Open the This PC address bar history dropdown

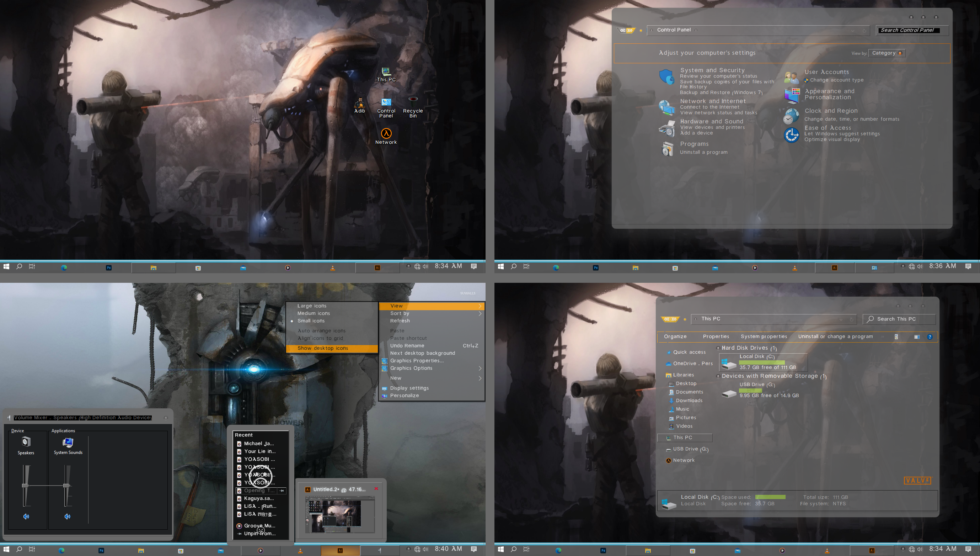[841, 320]
